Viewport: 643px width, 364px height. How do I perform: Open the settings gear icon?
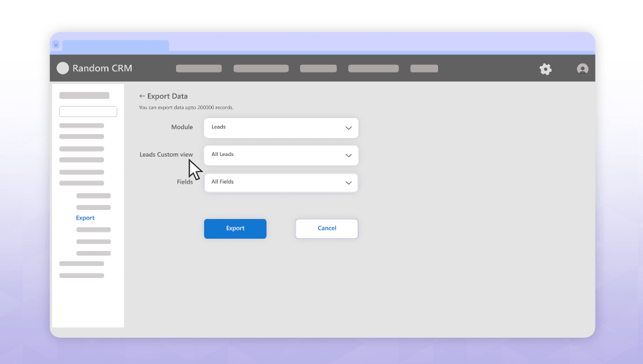coord(545,69)
